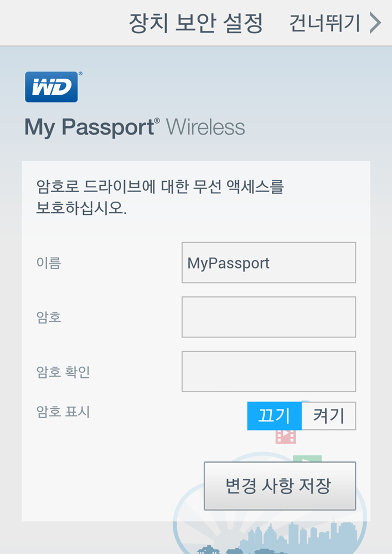The width and height of the screenshot is (392, 554).
Task: Skip setup via 건너뛰기 link
Action: [324, 23]
